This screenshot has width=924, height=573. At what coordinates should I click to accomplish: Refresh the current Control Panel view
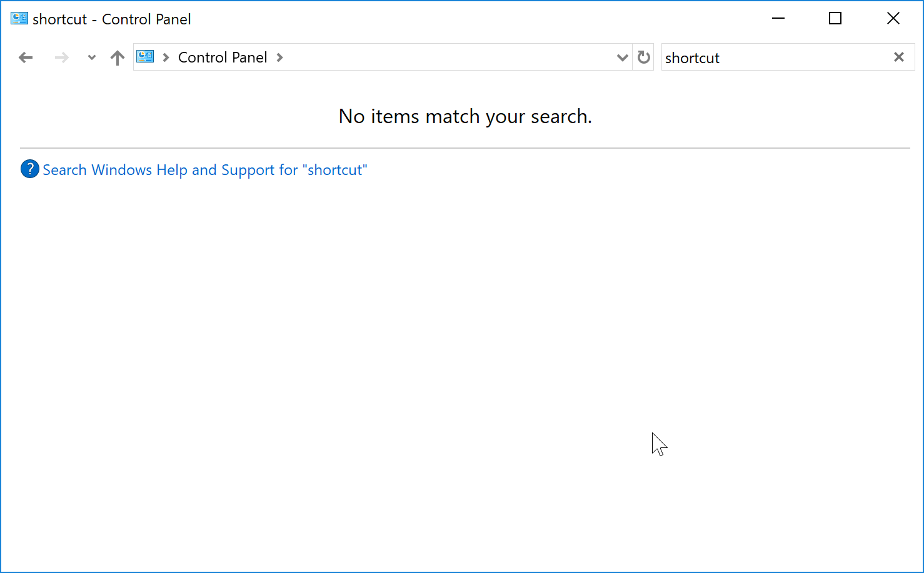tap(643, 57)
